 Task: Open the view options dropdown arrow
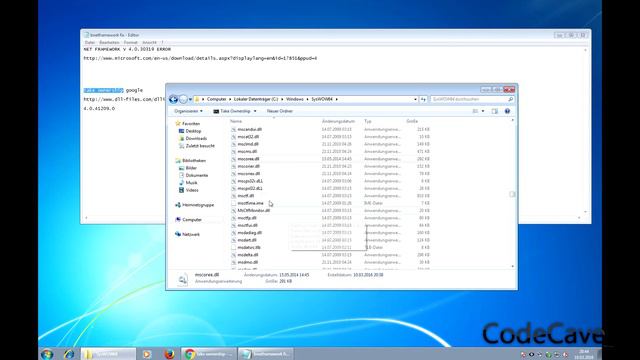point(483,111)
